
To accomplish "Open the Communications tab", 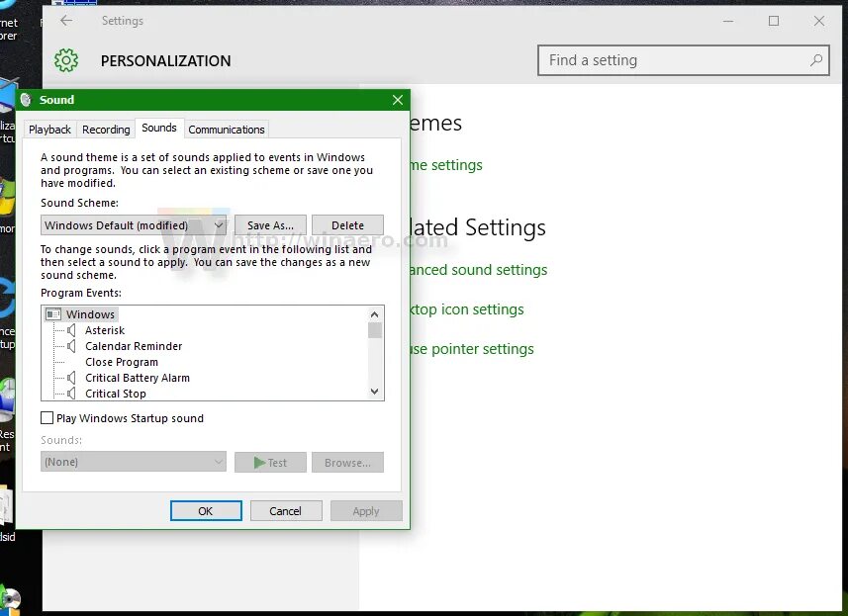I will 227,130.
